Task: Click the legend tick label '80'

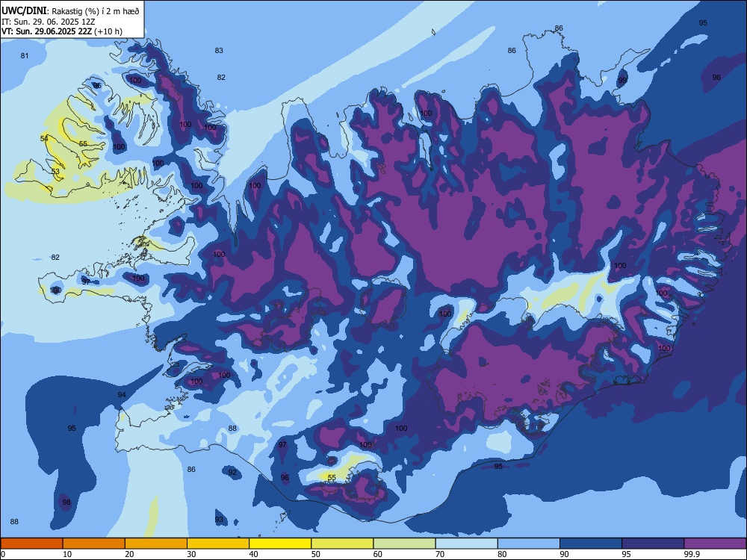Action: point(502,554)
